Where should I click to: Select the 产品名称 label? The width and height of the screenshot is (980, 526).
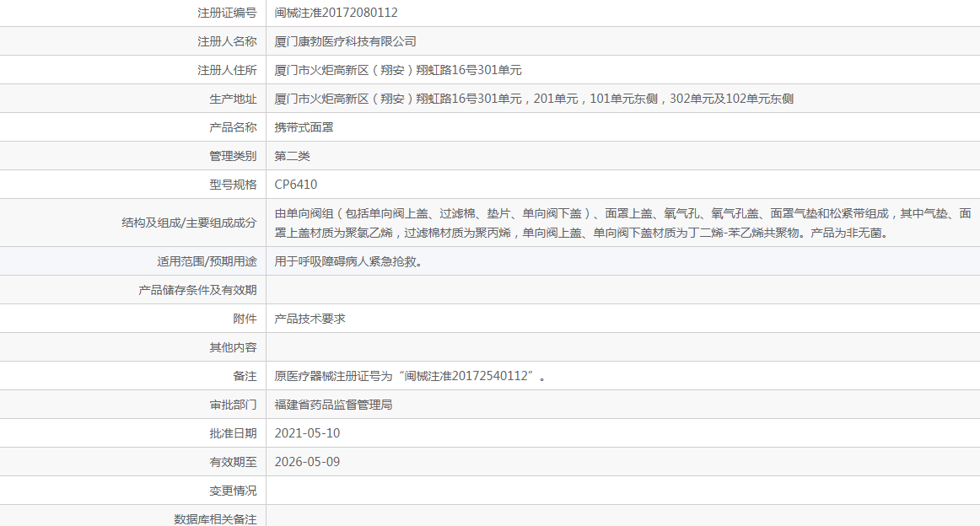233,127
